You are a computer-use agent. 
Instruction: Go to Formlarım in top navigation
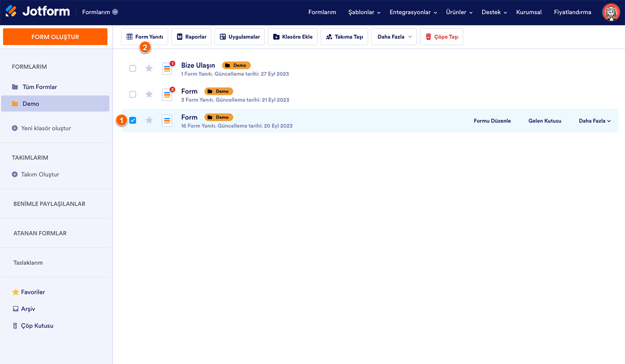(322, 12)
